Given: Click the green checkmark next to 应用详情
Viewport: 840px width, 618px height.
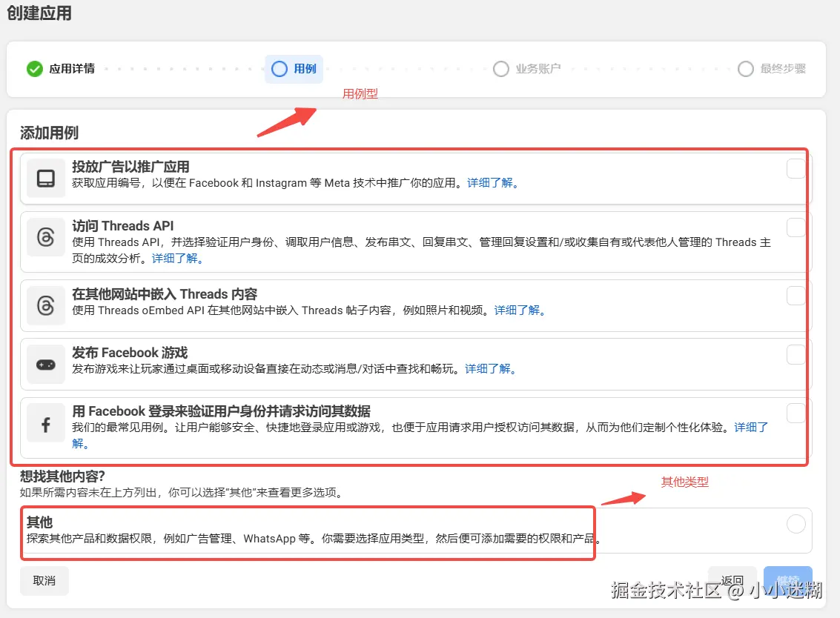Looking at the screenshot, I should coord(35,69).
